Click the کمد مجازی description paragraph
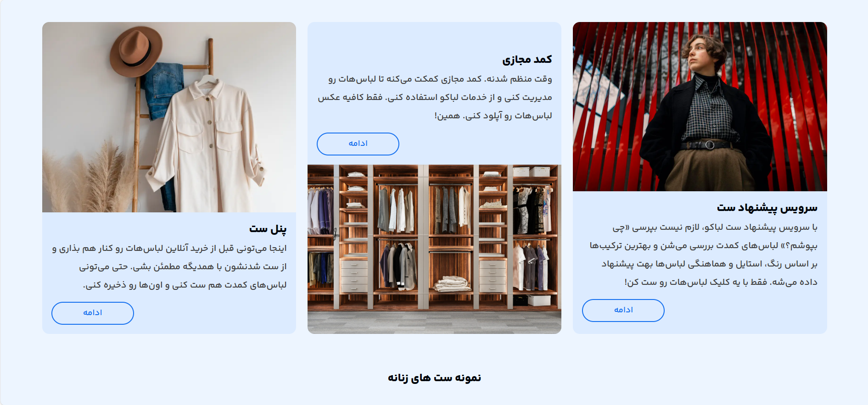Image resolution: width=868 pixels, height=405 pixels. coord(435,97)
